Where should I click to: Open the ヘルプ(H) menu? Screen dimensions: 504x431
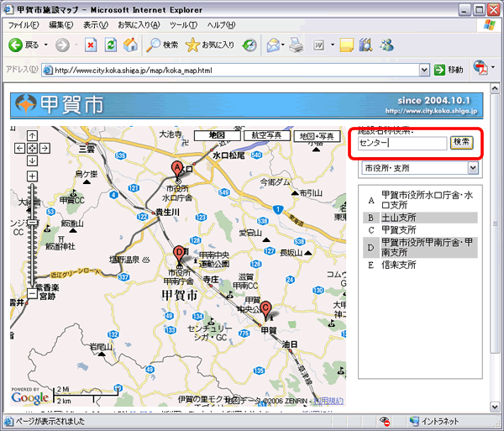[221, 25]
